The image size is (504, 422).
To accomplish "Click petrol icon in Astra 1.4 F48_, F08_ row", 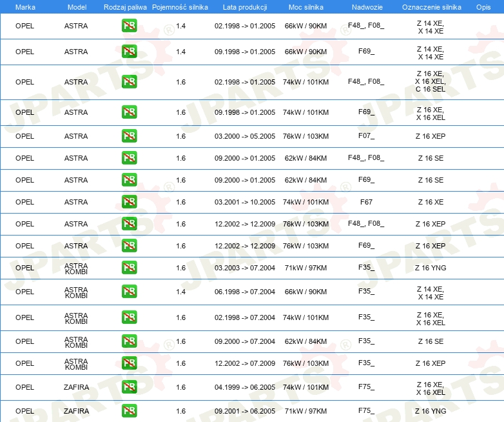I will (129, 26).
